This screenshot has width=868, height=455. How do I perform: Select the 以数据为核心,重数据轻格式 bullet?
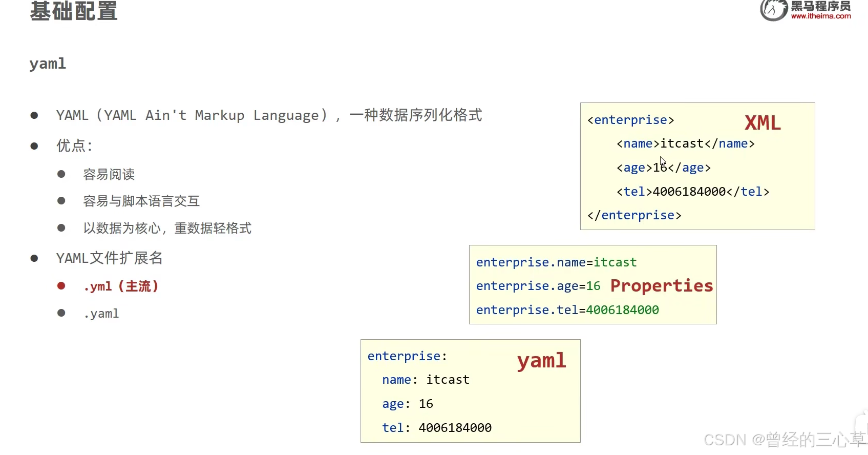167,228
